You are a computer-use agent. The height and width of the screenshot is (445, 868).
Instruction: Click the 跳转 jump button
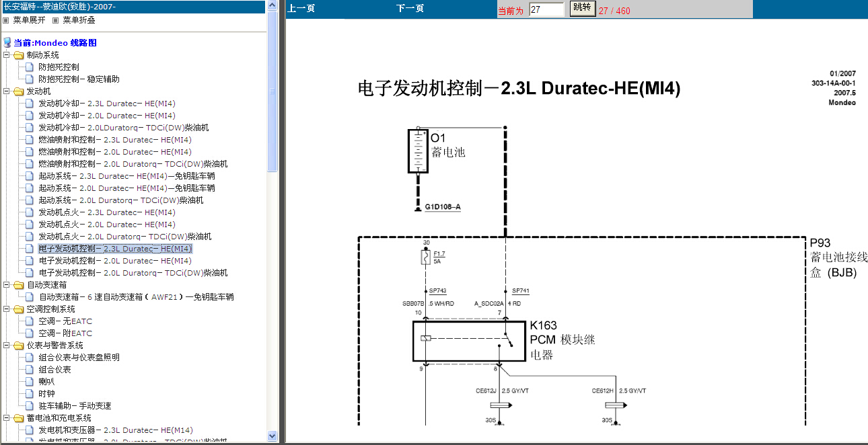pyautogui.click(x=583, y=8)
